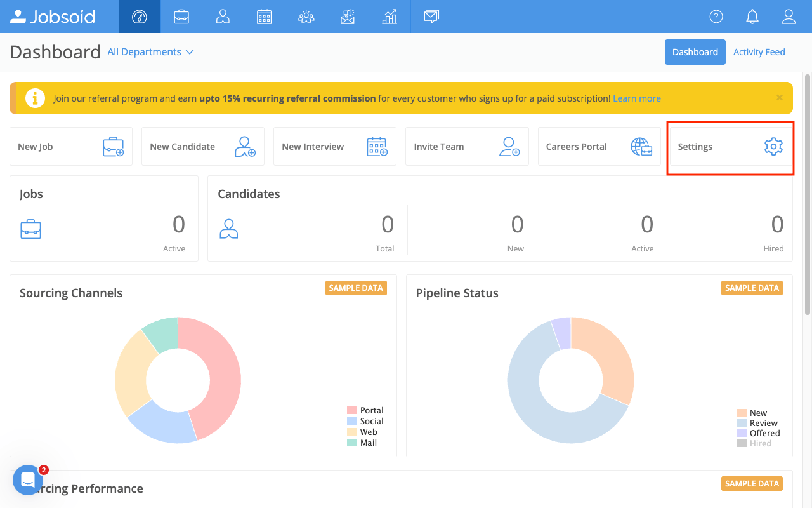Image resolution: width=812 pixels, height=508 pixels.
Task: Click the Pipeline Status SAMPLE DATA badge
Action: click(752, 288)
